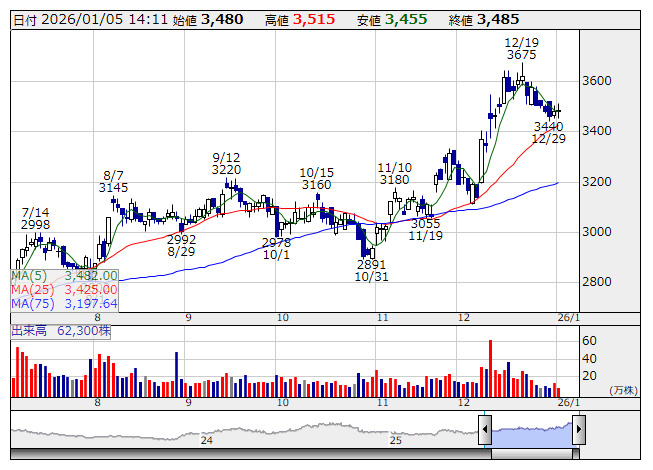Click the tall blue volume bar before September
The width and height of the screenshot is (653, 470).
177,374
